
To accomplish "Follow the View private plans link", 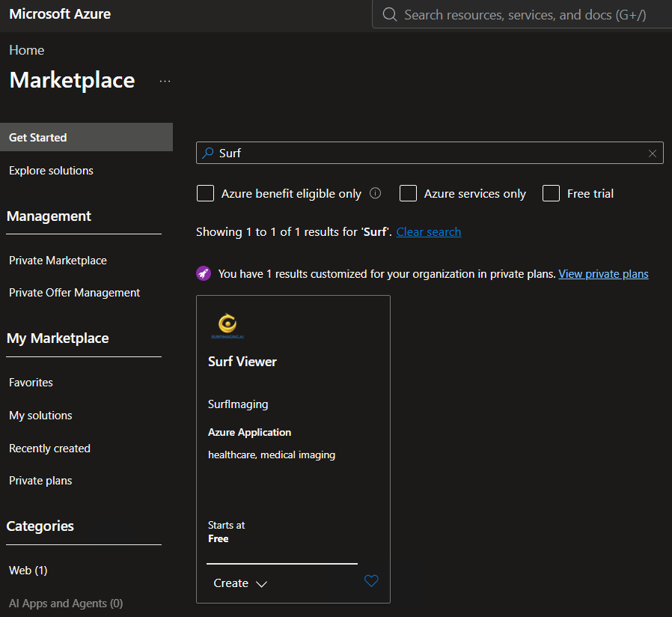I will coord(603,274).
